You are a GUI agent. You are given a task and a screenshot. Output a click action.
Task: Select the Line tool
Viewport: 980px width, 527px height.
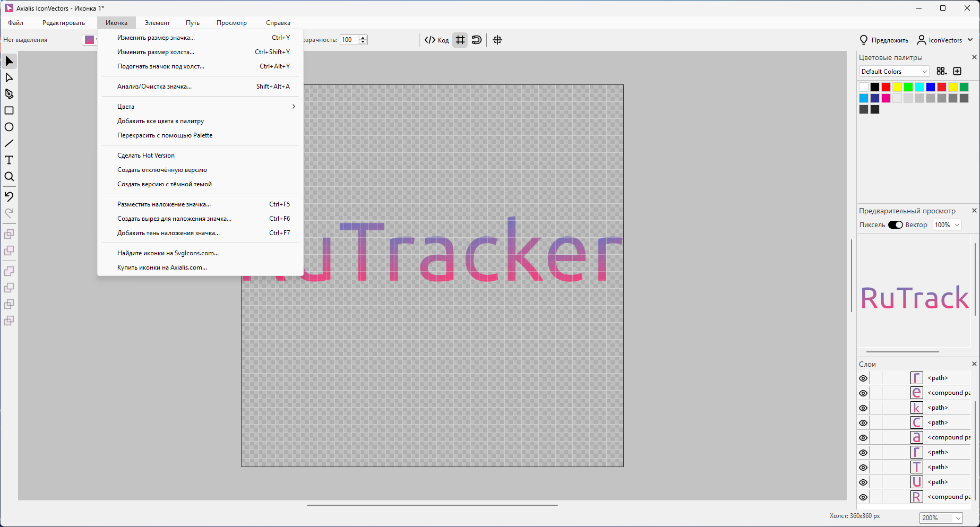tap(9, 144)
